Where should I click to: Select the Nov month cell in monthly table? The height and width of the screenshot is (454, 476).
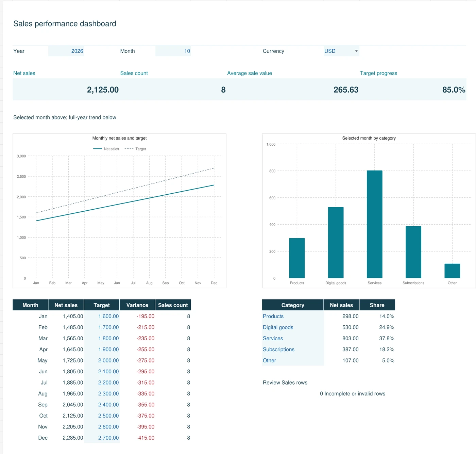(x=30, y=427)
